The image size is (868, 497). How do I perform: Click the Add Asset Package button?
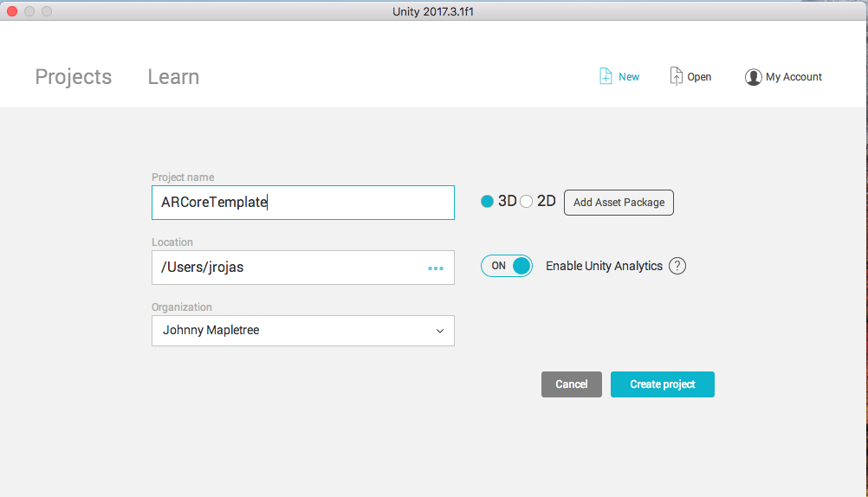point(619,203)
